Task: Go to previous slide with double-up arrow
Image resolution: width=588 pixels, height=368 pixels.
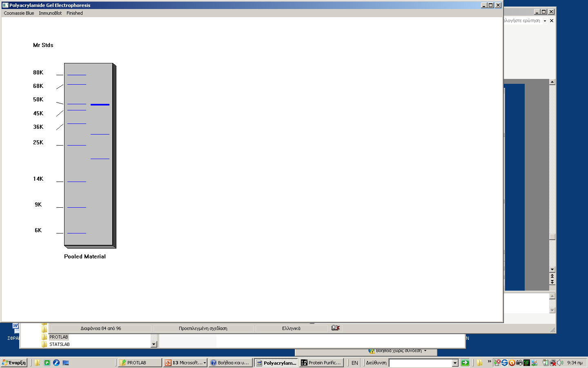Action: (x=552, y=276)
